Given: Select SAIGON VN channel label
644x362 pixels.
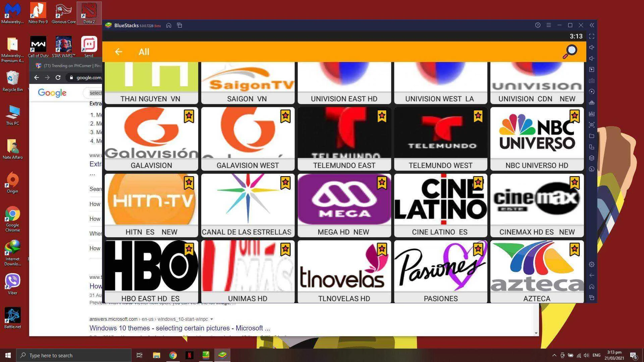Looking at the screenshot, I should 247,99.
